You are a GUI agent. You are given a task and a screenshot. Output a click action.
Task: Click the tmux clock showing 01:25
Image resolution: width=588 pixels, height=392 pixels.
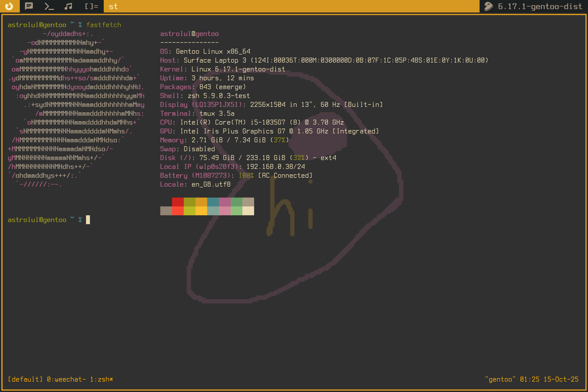click(x=529, y=379)
